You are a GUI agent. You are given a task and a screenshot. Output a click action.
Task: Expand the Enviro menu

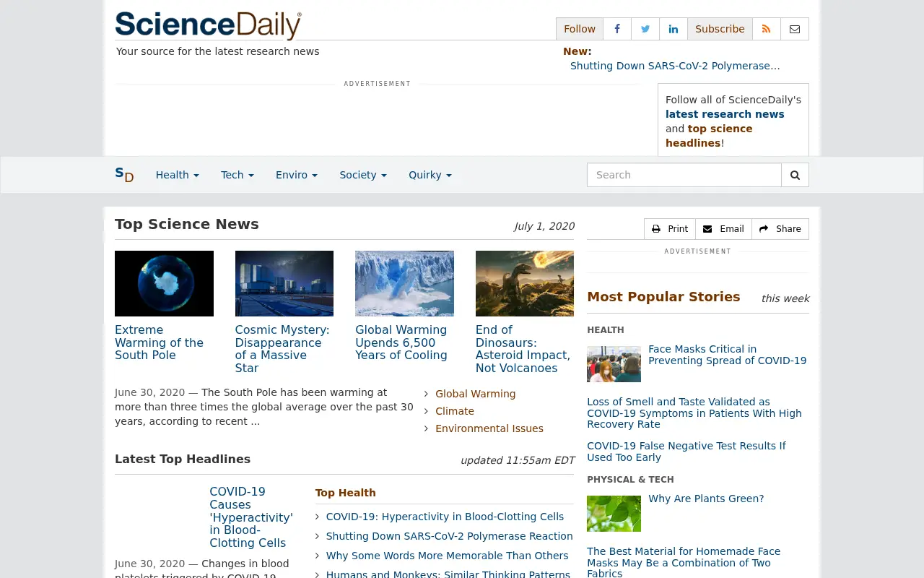tap(297, 175)
